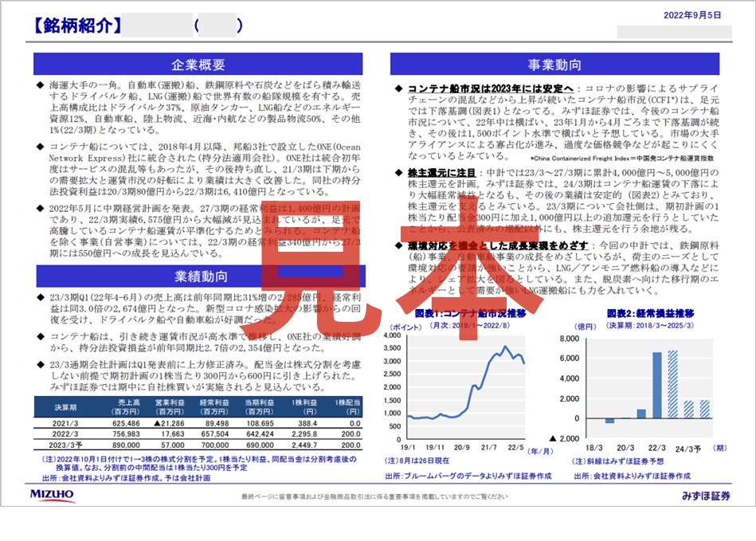This screenshot has width=756, height=541.
Task: Click x-axis label 22/5 in 図表1
Action: coord(515,448)
